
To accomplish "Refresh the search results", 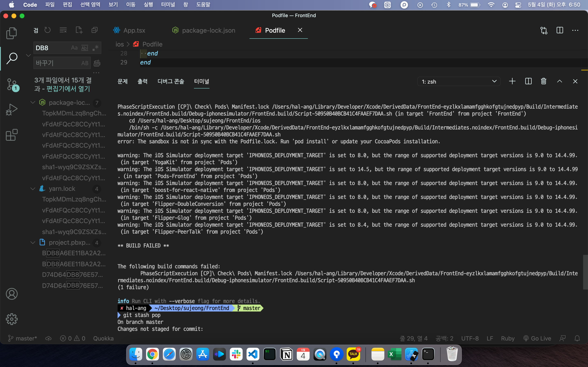I will pos(48,30).
